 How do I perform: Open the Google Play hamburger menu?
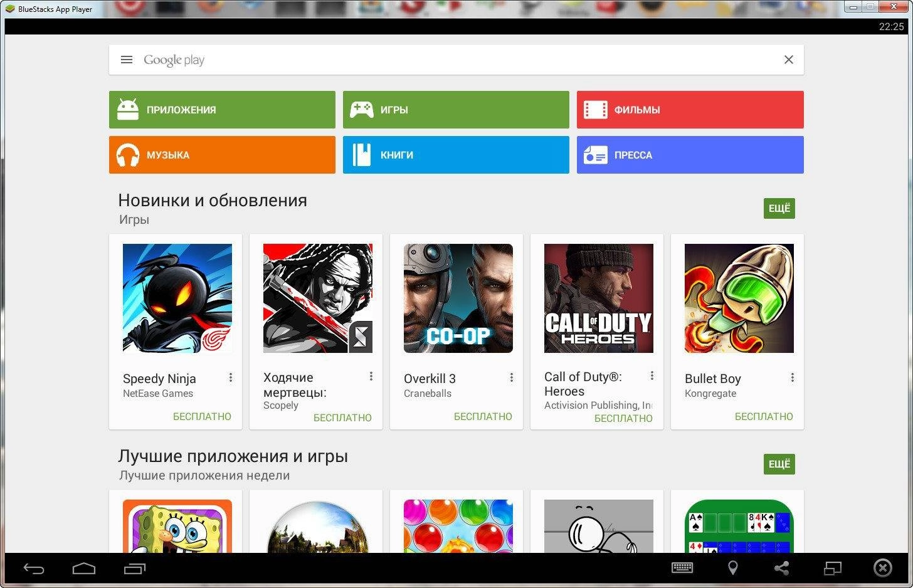(127, 60)
